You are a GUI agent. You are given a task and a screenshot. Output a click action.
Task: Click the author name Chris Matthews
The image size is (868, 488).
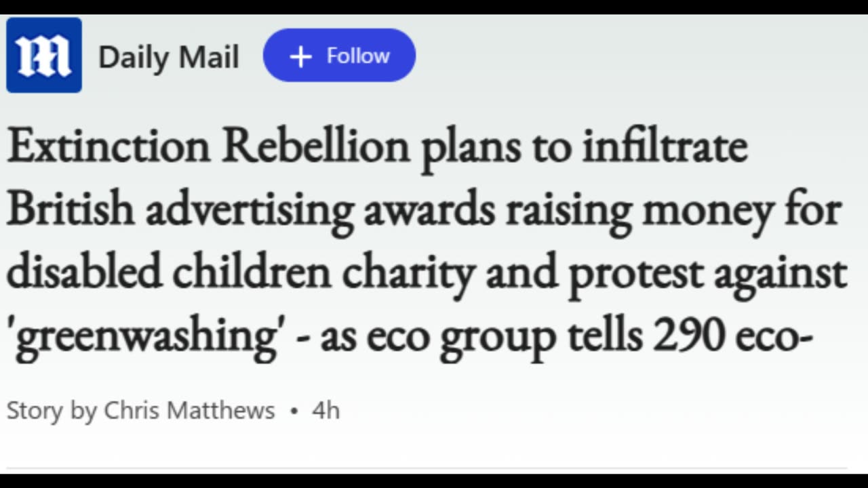tap(189, 411)
